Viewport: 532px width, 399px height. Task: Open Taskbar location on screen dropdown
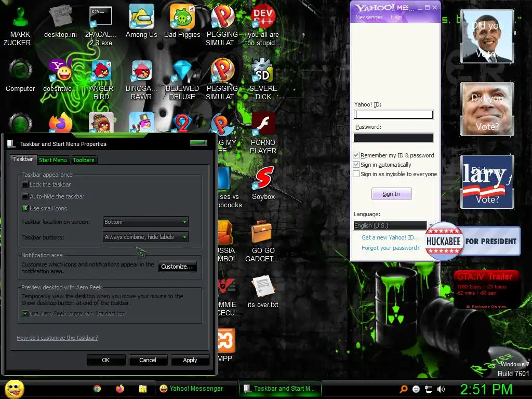click(x=145, y=222)
